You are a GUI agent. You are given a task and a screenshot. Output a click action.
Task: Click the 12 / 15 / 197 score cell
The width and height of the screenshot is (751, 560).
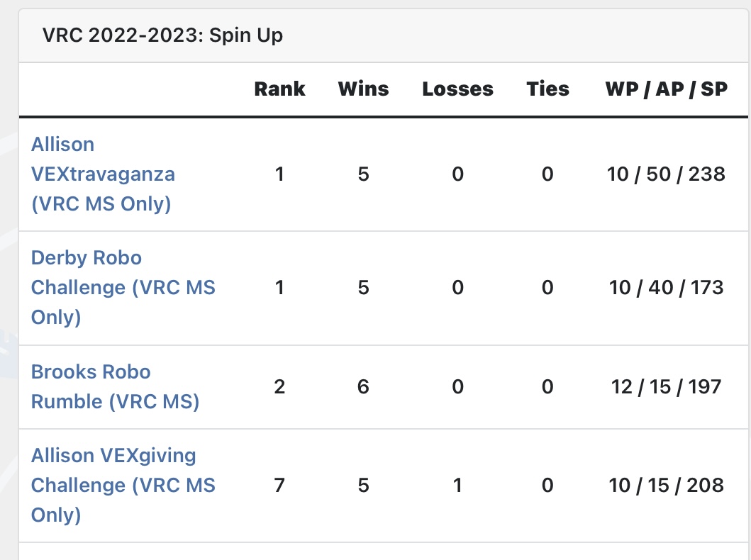point(666,387)
